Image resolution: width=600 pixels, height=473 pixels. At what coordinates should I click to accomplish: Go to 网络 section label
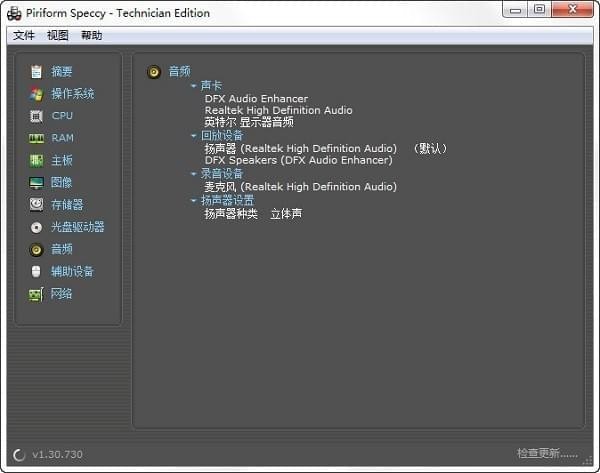pyautogui.click(x=62, y=294)
